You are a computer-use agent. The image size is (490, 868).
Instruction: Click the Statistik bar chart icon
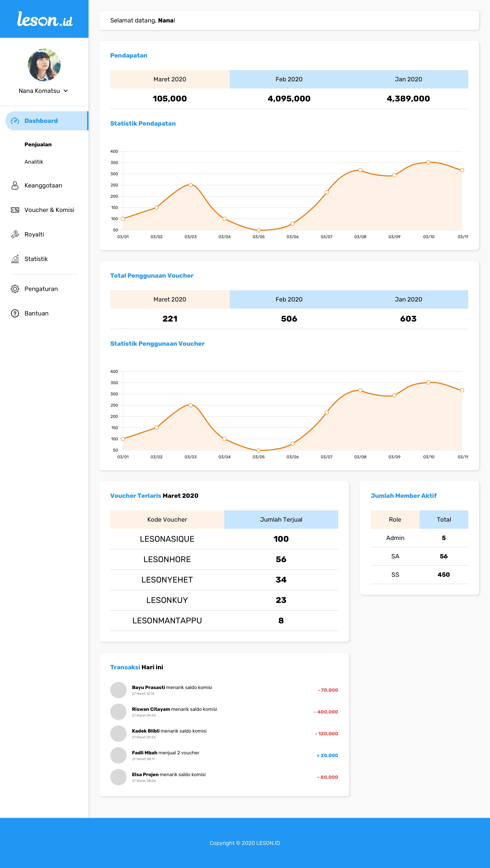click(x=15, y=259)
